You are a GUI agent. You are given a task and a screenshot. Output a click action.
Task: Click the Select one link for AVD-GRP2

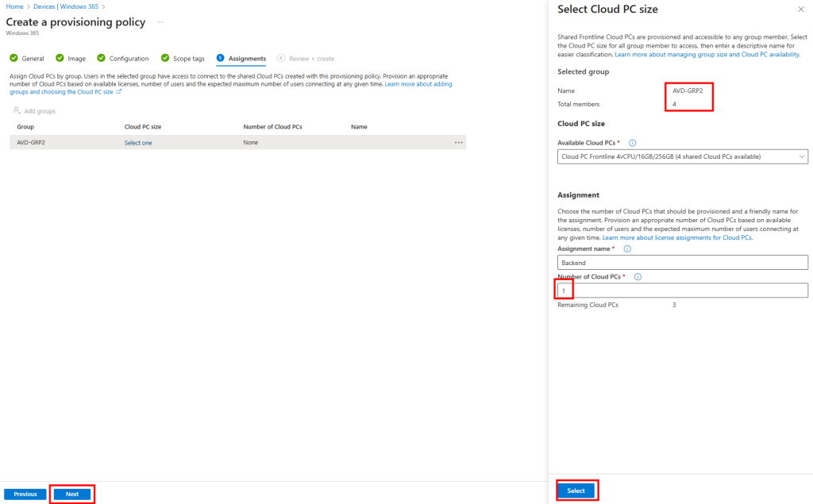pyautogui.click(x=138, y=143)
